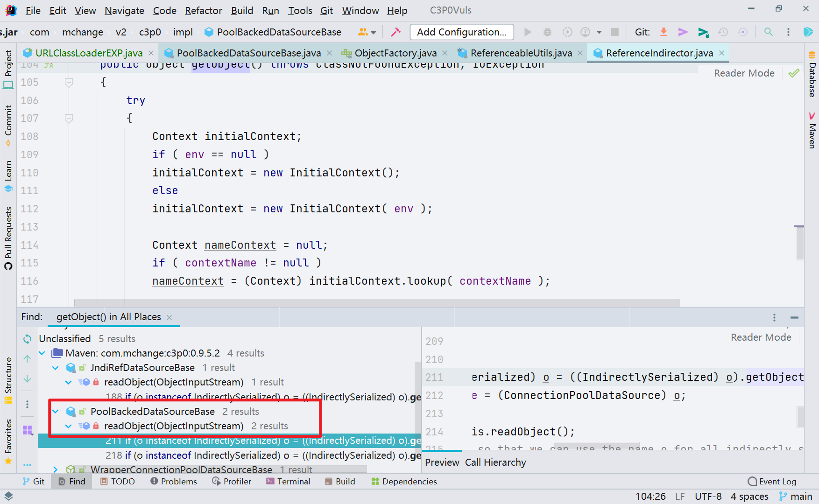Push commits with the Git push arrow icon
This screenshot has height=504, width=819.
click(683, 32)
